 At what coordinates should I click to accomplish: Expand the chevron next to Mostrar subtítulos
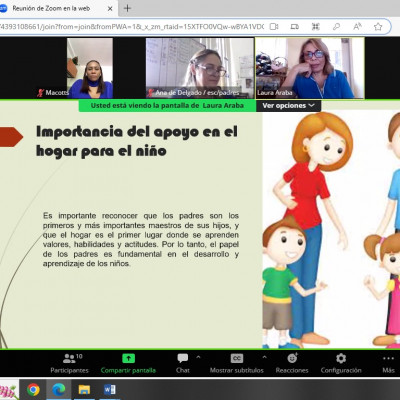coord(265,357)
